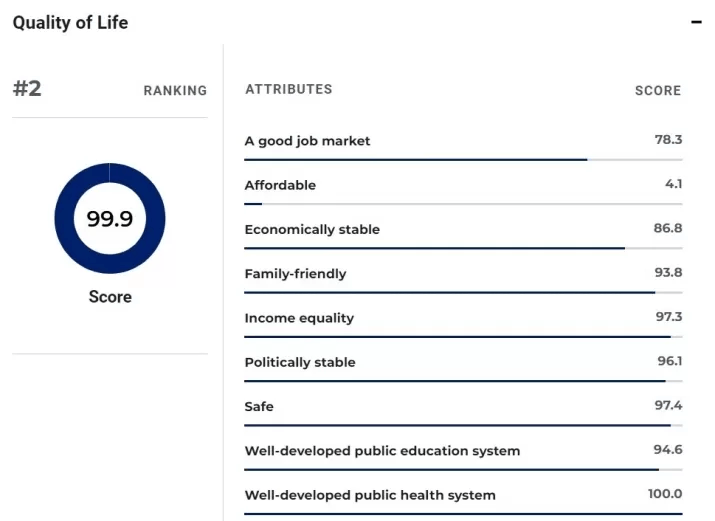The width and height of the screenshot is (715, 521).
Task: Select the SCORE column header
Action: [x=657, y=90]
